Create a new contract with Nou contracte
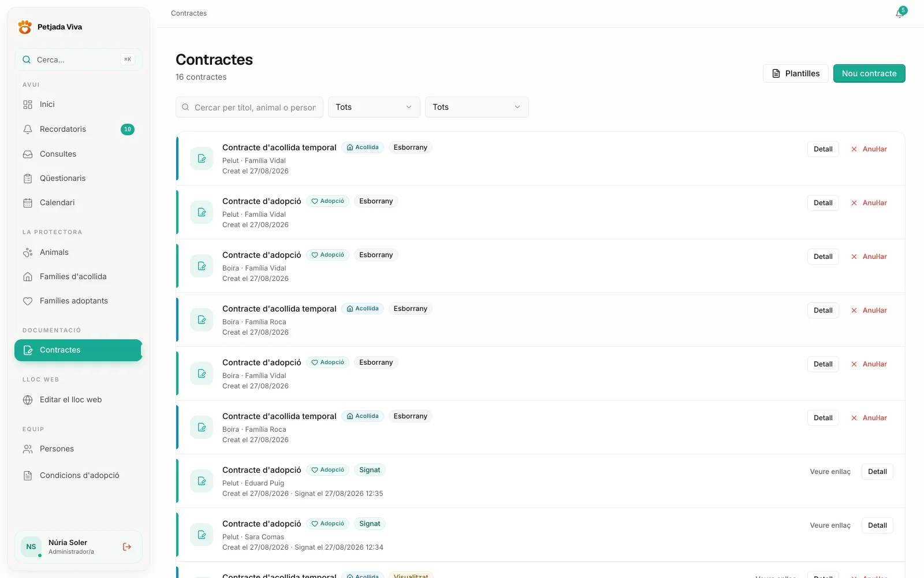The width and height of the screenshot is (924, 578). tap(869, 73)
